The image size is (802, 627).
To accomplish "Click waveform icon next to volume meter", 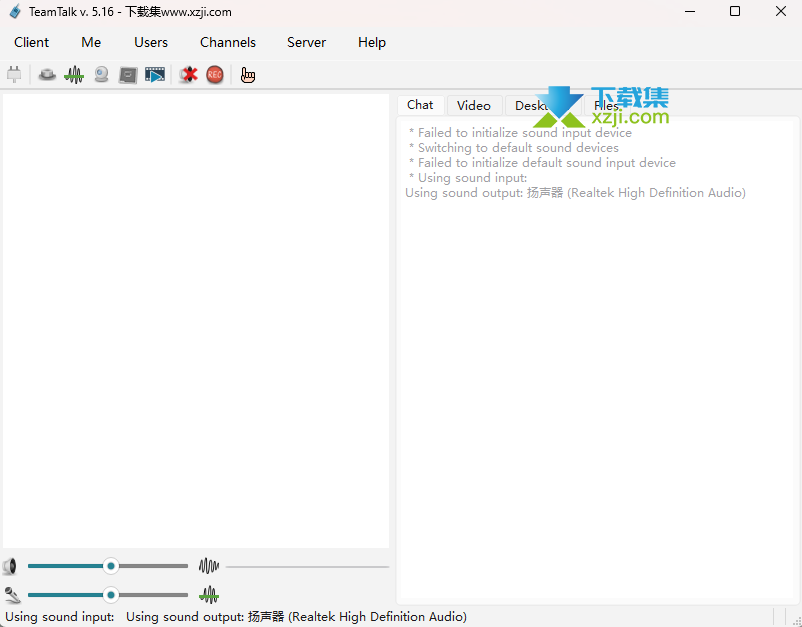I will point(209,566).
